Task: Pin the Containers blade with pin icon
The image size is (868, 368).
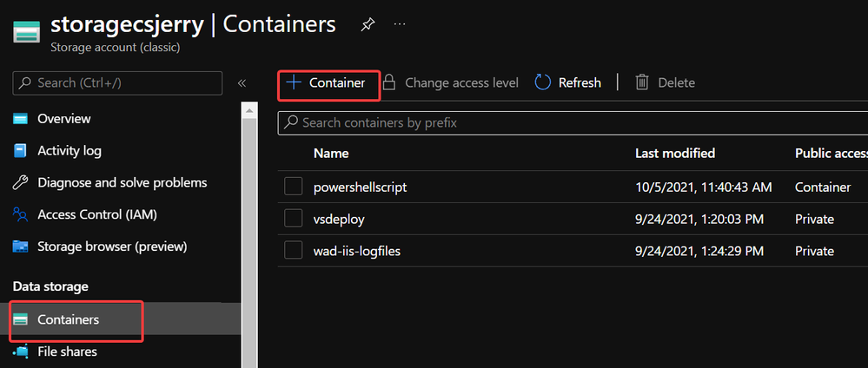Action: click(x=367, y=25)
